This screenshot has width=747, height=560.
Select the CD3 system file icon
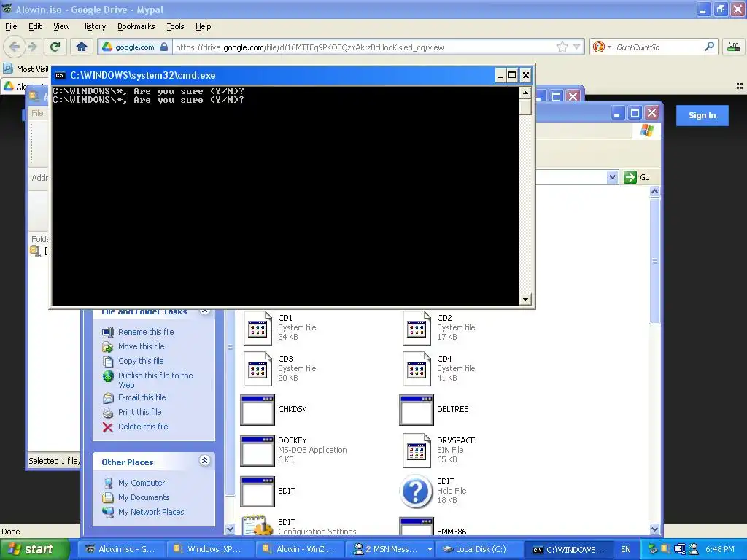[x=258, y=368]
